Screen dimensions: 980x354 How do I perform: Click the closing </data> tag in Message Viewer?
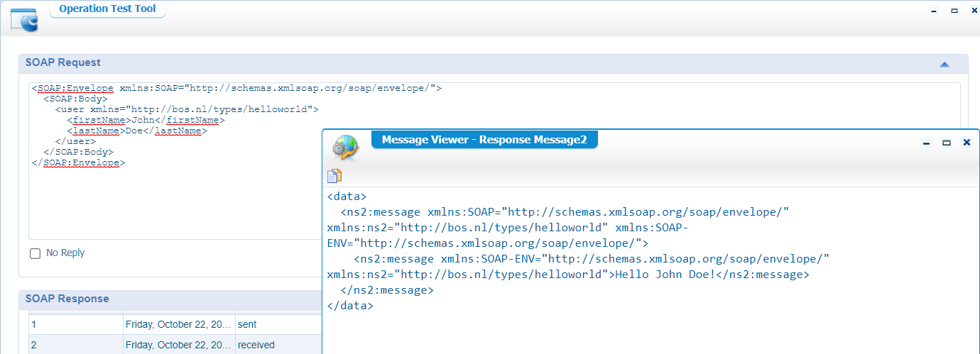[350, 306]
